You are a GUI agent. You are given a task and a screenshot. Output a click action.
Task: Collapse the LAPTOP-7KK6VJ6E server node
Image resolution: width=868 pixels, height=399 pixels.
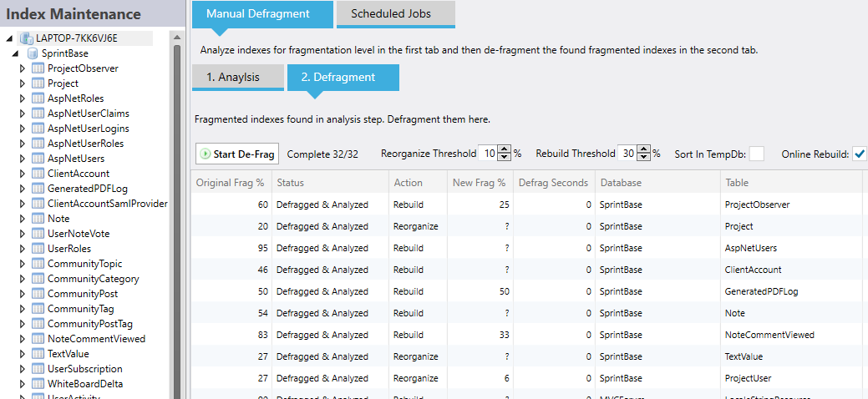click(x=11, y=38)
